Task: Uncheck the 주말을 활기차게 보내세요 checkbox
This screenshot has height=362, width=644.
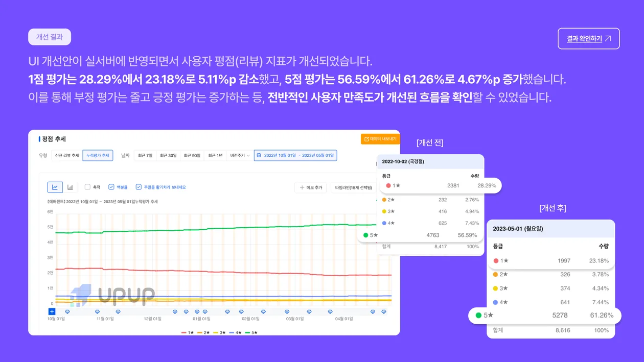Action: (x=139, y=187)
